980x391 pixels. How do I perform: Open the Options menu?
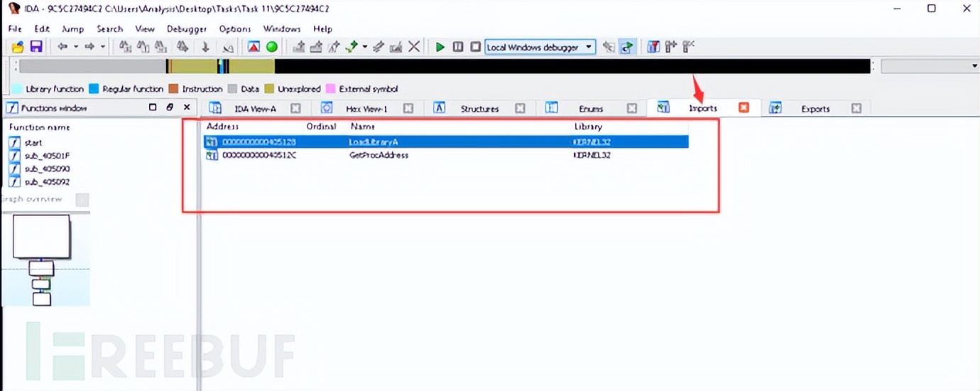(235, 29)
